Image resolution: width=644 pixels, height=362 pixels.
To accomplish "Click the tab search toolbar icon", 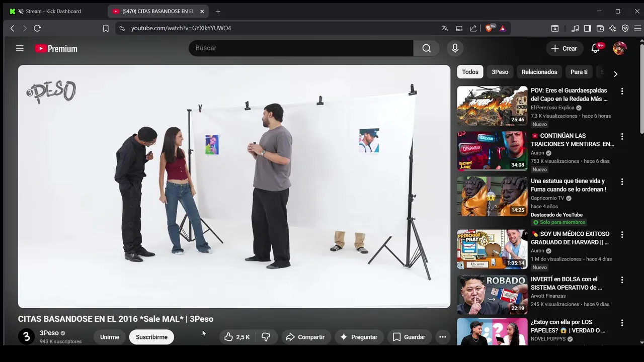I will (x=554, y=28).
